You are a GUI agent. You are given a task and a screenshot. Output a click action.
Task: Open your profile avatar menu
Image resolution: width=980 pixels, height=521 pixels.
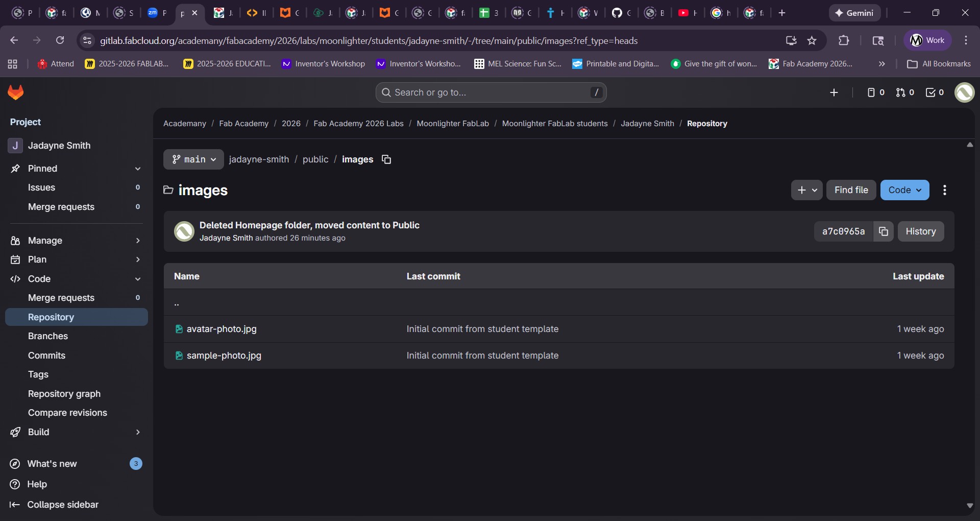pyautogui.click(x=965, y=93)
